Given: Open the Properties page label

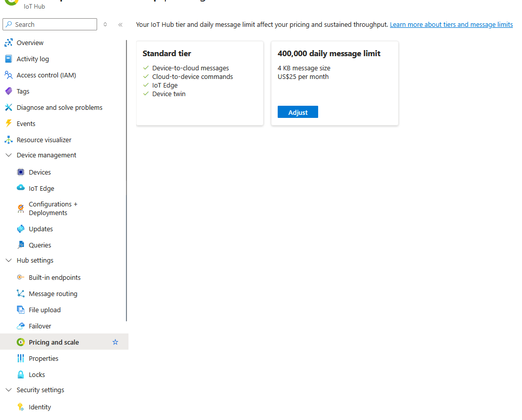Looking at the screenshot, I should pyautogui.click(x=43, y=358).
